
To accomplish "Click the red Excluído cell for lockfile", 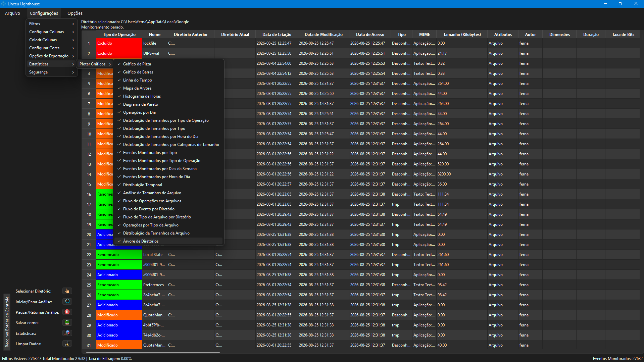I will pyautogui.click(x=119, y=43).
